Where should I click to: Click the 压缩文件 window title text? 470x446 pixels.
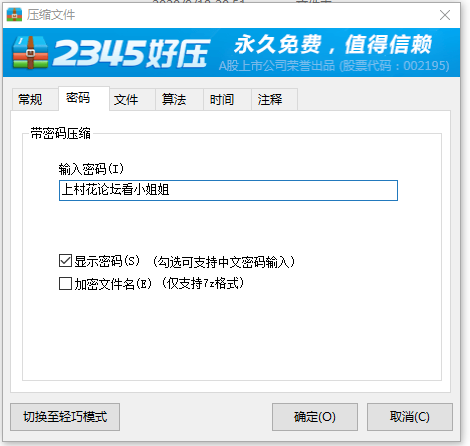51,15
